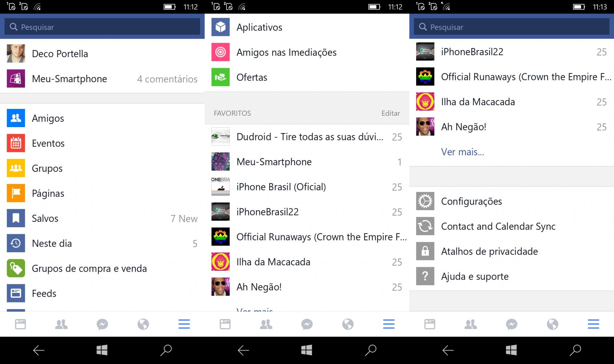Tap the back arrow on middle phone
Screen dimensions: 614x364
(x=243, y=350)
